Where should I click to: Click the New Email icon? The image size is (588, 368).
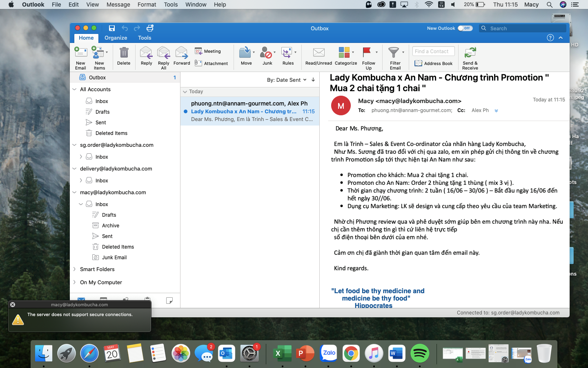pyautogui.click(x=80, y=53)
